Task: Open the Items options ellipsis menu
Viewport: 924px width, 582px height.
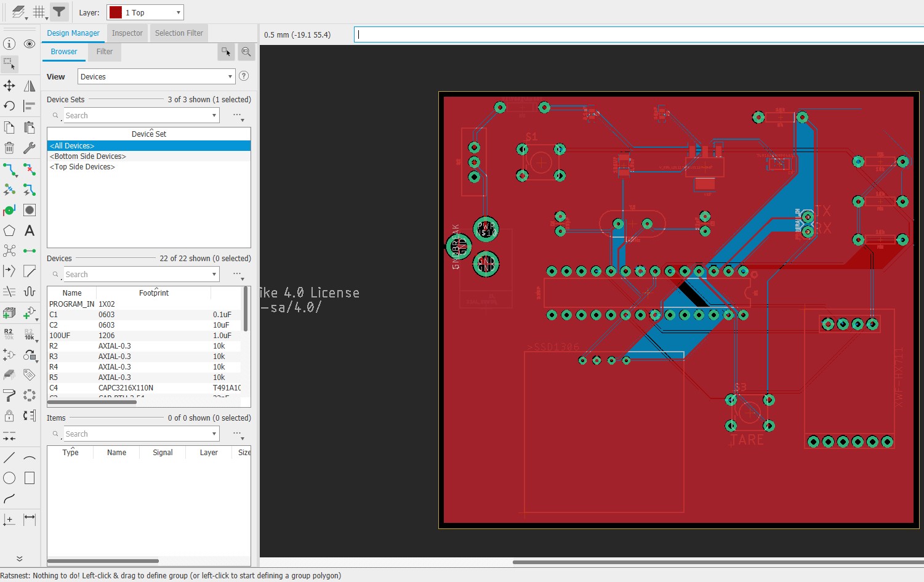Action: point(238,434)
